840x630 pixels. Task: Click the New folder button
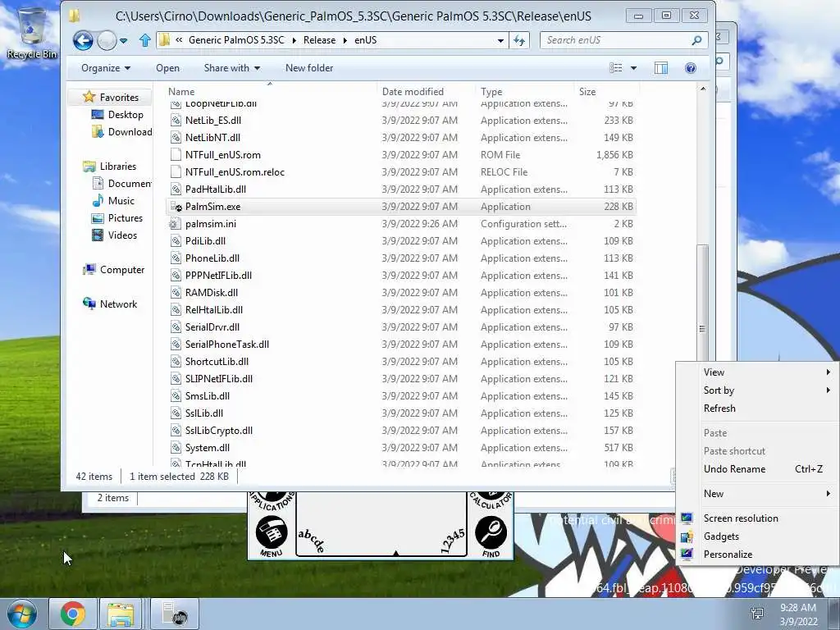(309, 68)
